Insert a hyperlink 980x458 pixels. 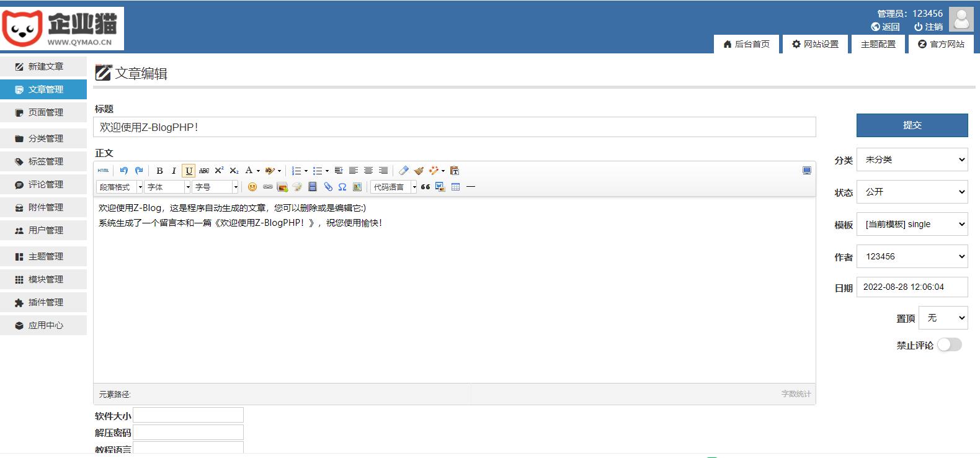[267, 187]
